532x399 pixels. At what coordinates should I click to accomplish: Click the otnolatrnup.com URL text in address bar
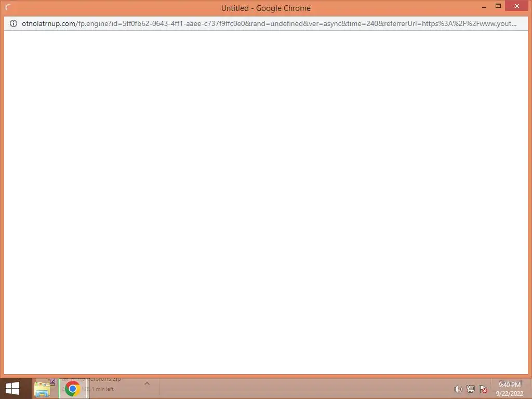(269, 23)
